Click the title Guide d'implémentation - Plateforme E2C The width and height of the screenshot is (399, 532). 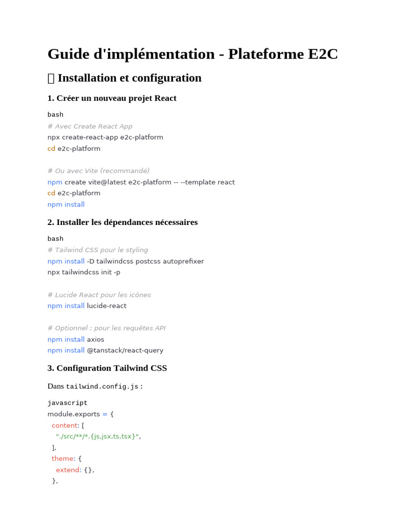point(192,54)
